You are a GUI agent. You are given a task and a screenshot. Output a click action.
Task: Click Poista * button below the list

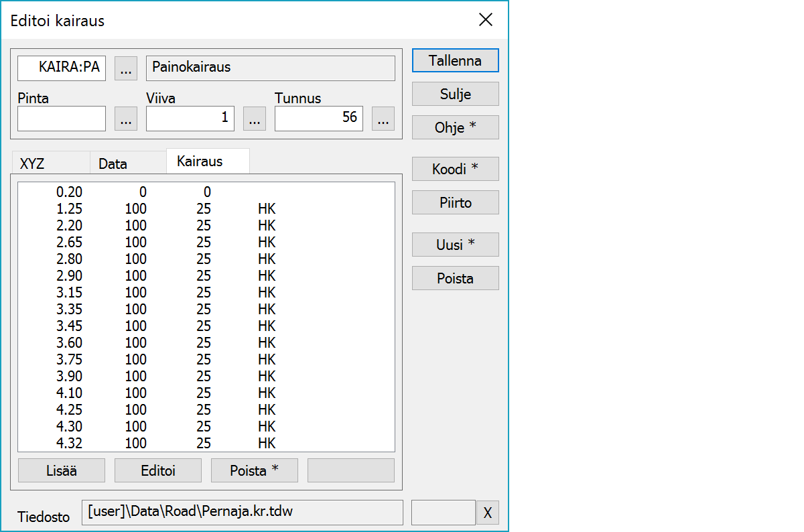pyautogui.click(x=254, y=470)
